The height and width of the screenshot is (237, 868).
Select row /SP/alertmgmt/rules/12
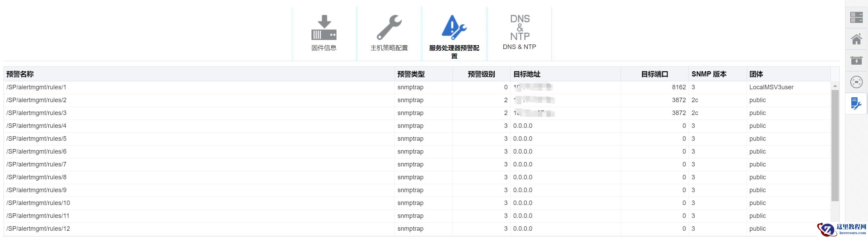tap(417, 229)
